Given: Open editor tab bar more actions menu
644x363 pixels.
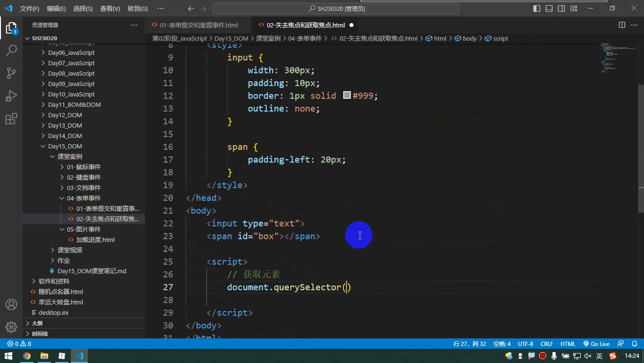Looking at the screenshot, I should (x=633, y=25).
